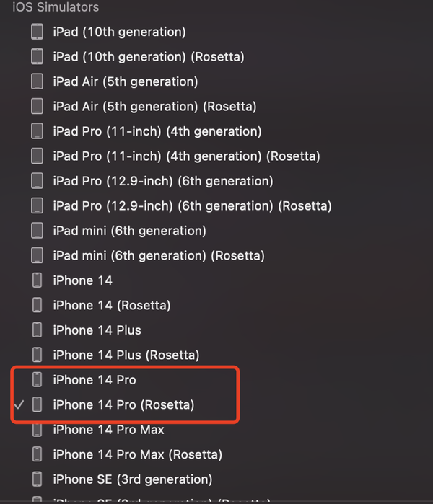The width and height of the screenshot is (433, 504).
Task: Click the iPhone 14 Pro Max phone icon
Action: [37, 430]
